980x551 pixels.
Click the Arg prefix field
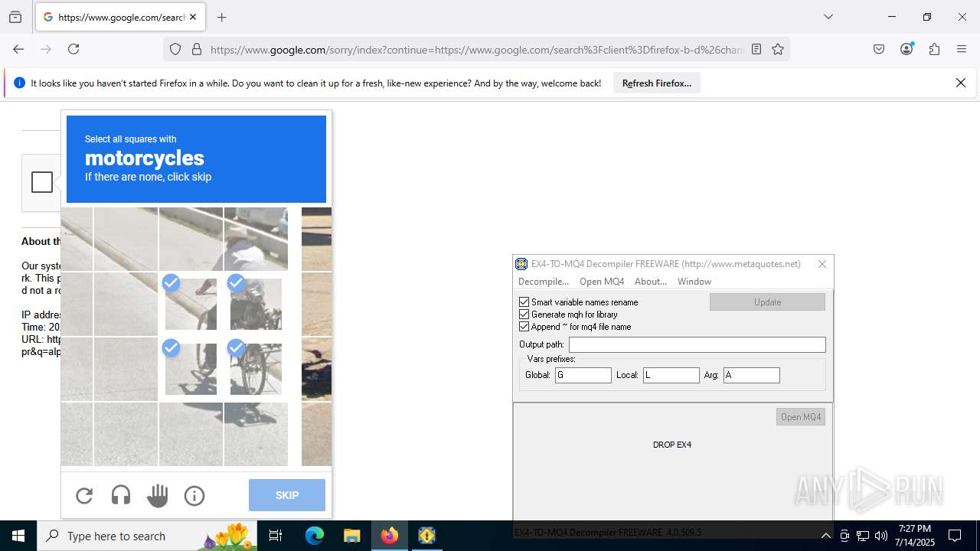[752, 375]
